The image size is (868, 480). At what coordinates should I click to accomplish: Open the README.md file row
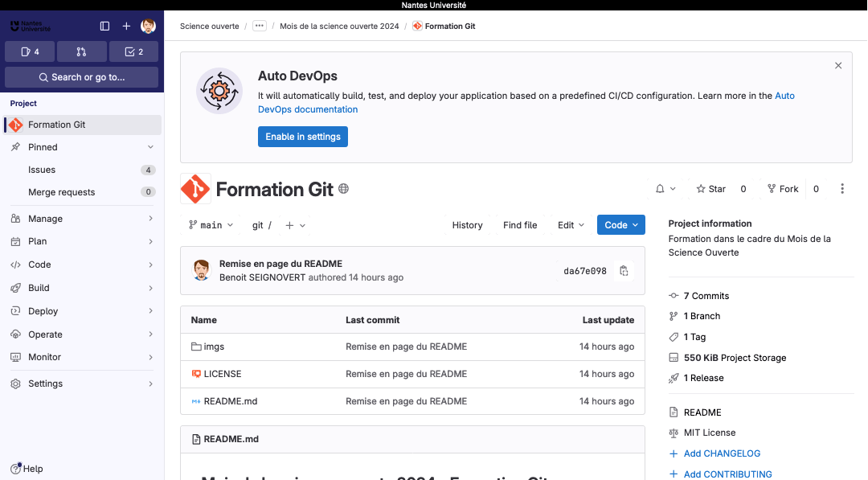412,401
